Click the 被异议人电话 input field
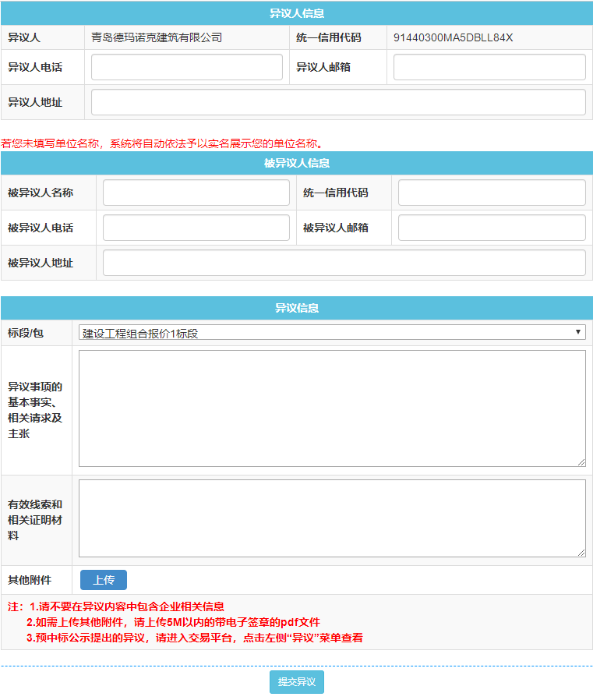The image size is (593, 700). pos(196,228)
